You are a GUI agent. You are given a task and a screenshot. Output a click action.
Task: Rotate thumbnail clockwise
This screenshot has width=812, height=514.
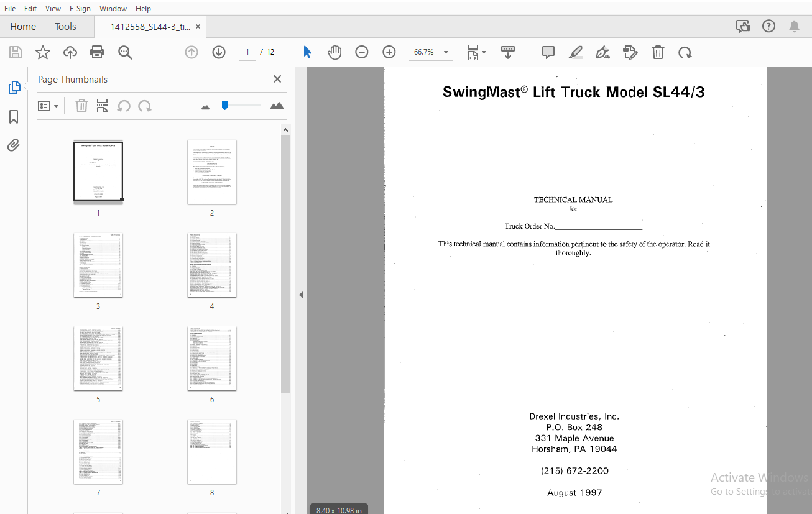click(x=145, y=106)
